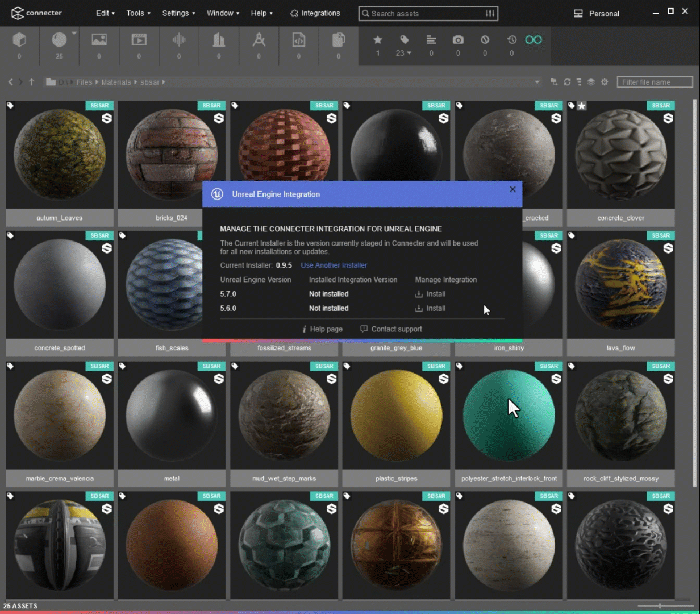Expand the materials filter dropdown arrow
Screen dimensions: 700x614
[74, 34]
